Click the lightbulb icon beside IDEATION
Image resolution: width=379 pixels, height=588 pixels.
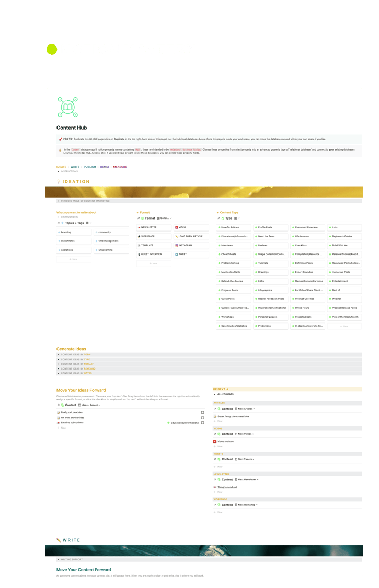pos(59,181)
